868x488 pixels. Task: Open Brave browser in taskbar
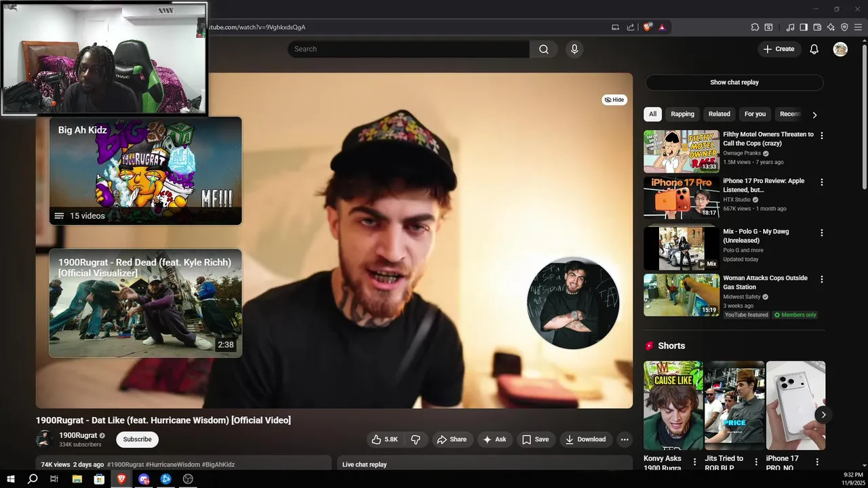click(x=121, y=479)
